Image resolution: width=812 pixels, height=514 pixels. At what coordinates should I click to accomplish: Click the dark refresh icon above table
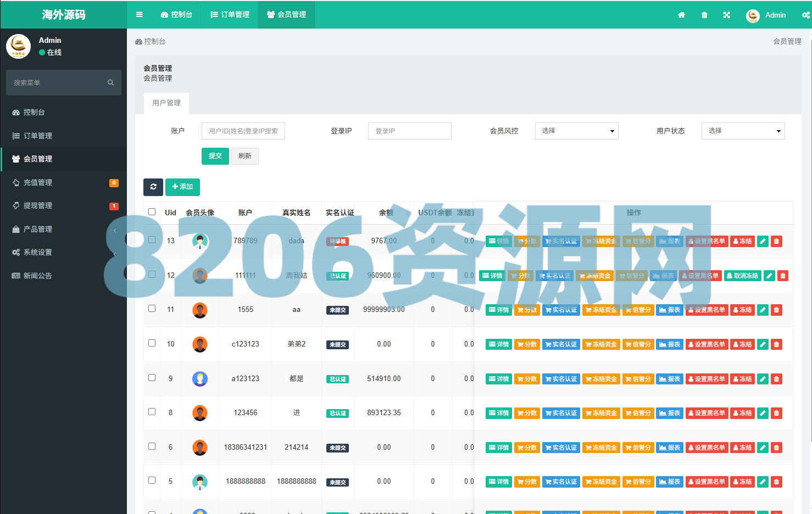[x=153, y=187]
